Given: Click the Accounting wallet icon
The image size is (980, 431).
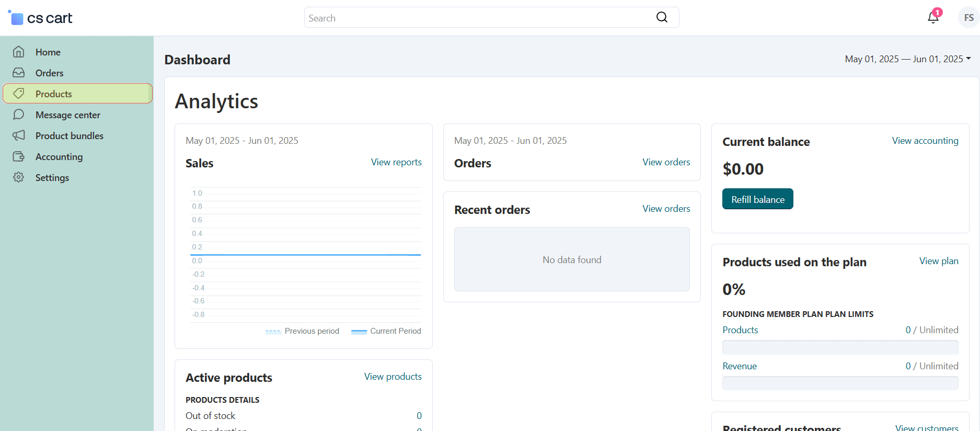Looking at the screenshot, I should pos(19,156).
